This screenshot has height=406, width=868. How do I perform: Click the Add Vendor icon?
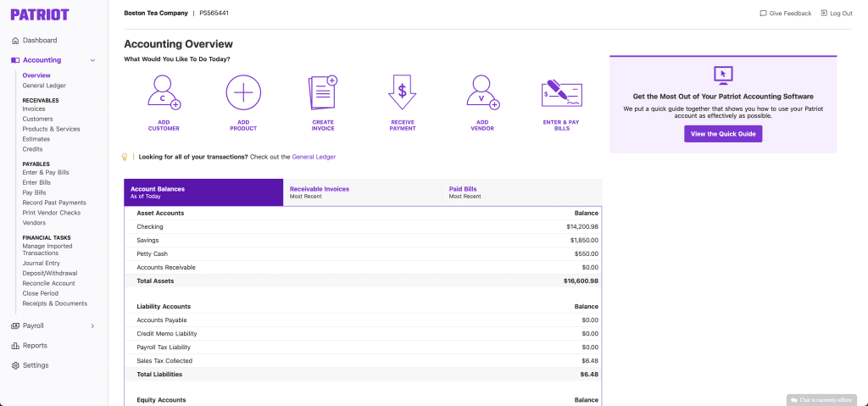pyautogui.click(x=482, y=92)
